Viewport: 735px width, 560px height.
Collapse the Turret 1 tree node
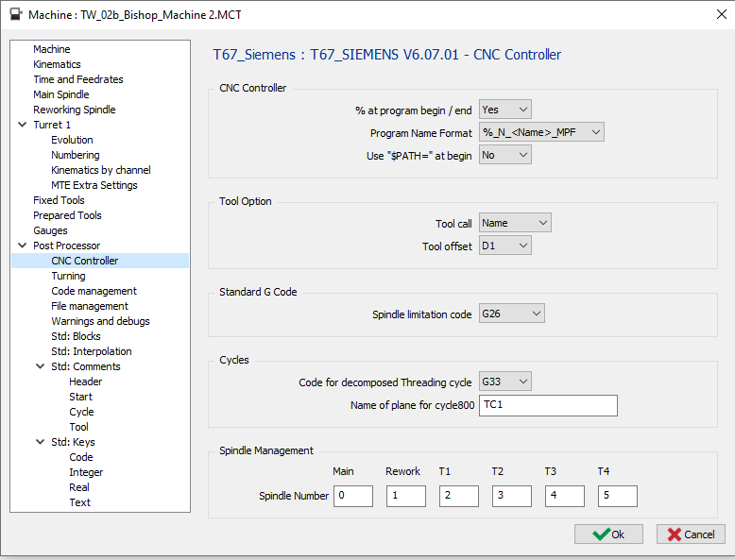coord(23,125)
